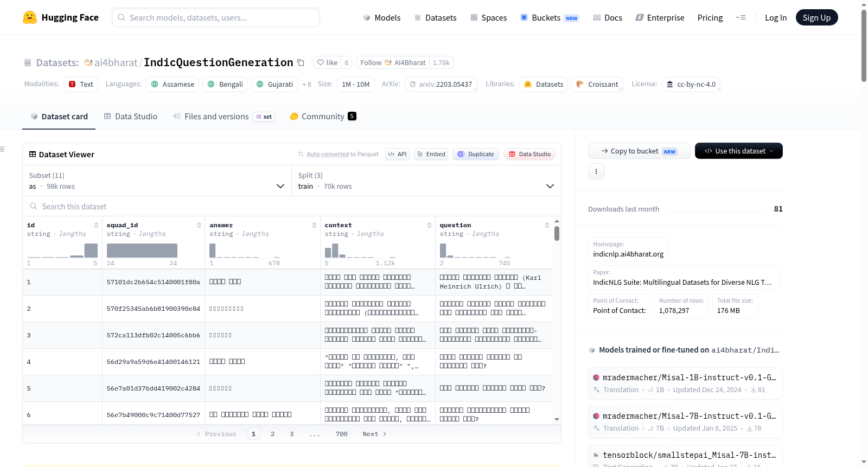The width and height of the screenshot is (868, 467).
Task: Open the Files and versions tab
Action: pyautogui.click(x=223, y=117)
